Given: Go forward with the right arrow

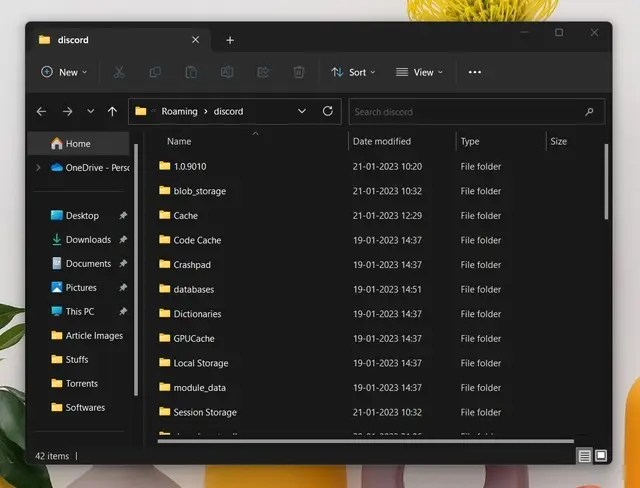Looking at the screenshot, I should coord(67,111).
